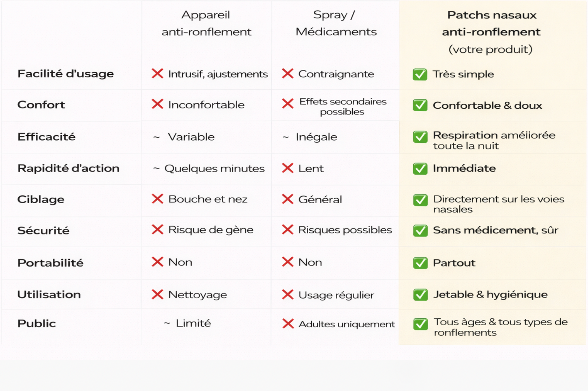Viewport: 588px width, 391px height.
Task: Select the red X next to Risques possibles
Action: pyautogui.click(x=288, y=230)
